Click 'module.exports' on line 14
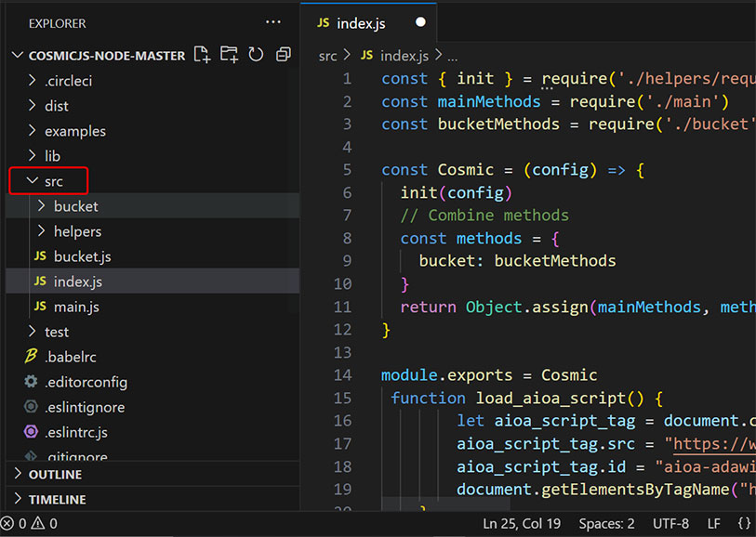Screen dimensions: 756x537 [447, 375]
